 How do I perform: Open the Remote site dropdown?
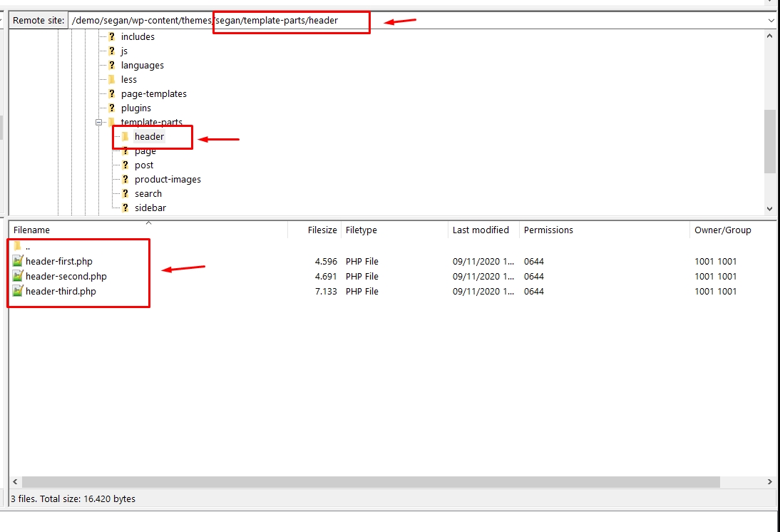pyautogui.click(x=771, y=20)
